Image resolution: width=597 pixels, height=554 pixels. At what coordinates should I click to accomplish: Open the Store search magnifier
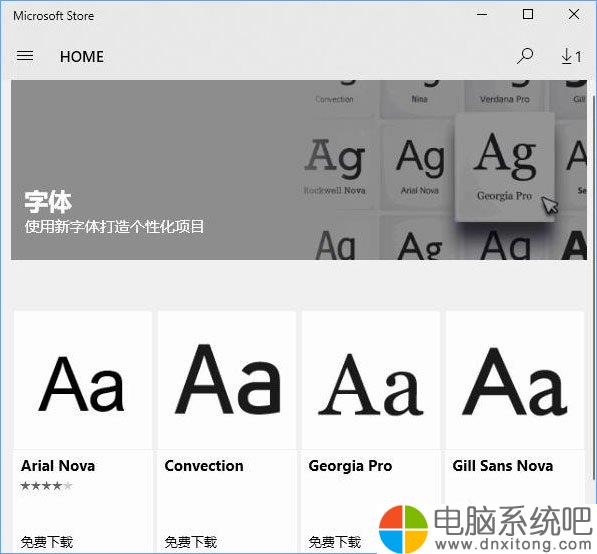click(x=525, y=56)
